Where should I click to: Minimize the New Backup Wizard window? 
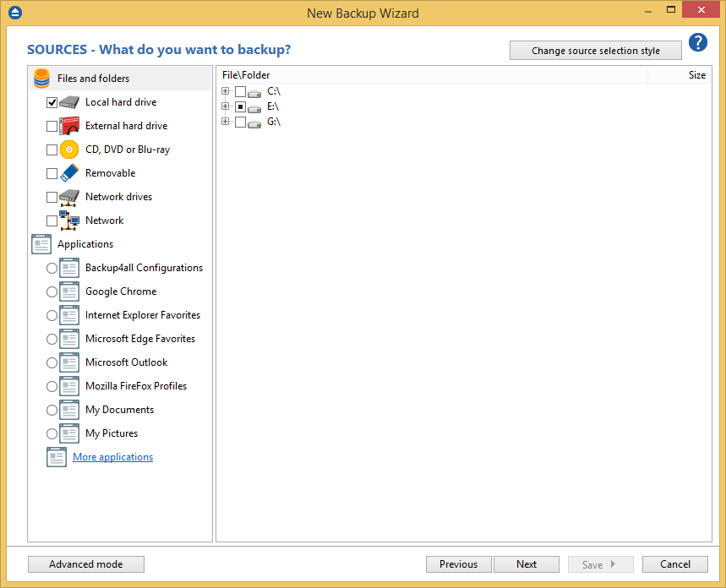pos(648,10)
